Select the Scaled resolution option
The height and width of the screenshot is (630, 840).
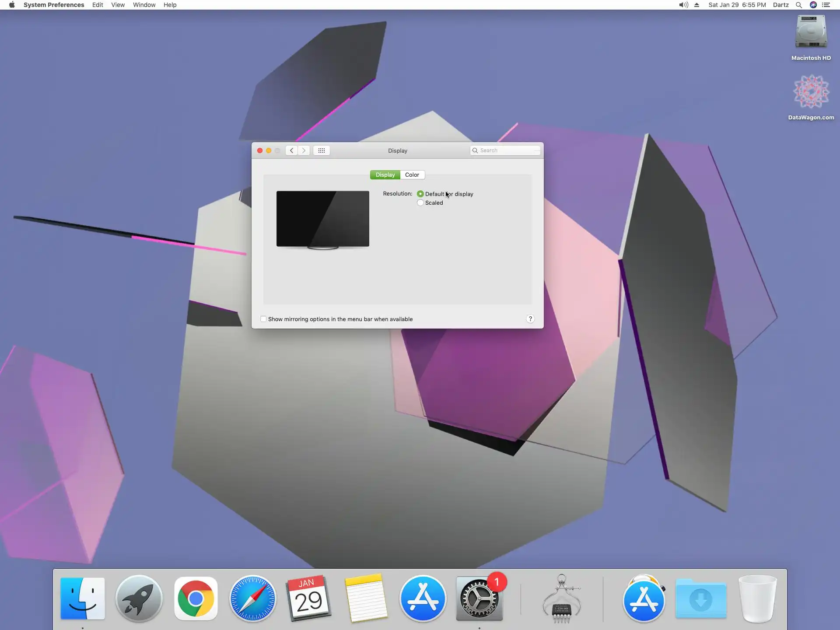[420, 203]
